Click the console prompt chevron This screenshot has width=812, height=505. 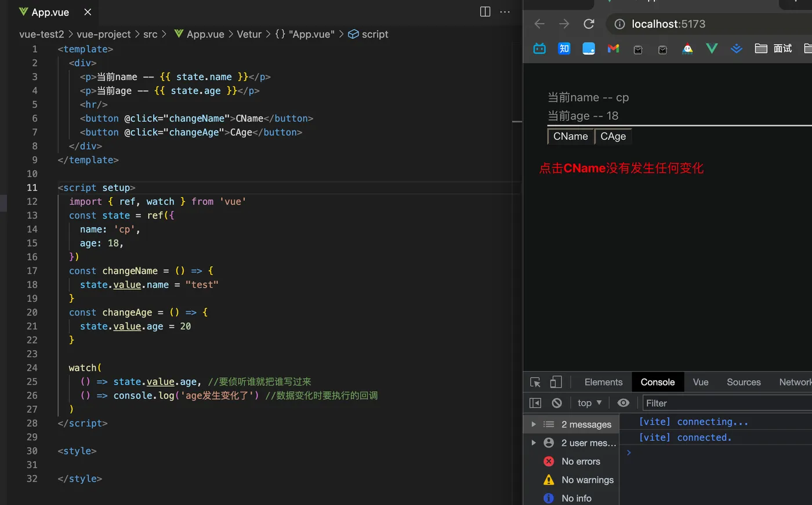pyautogui.click(x=629, y=453)
